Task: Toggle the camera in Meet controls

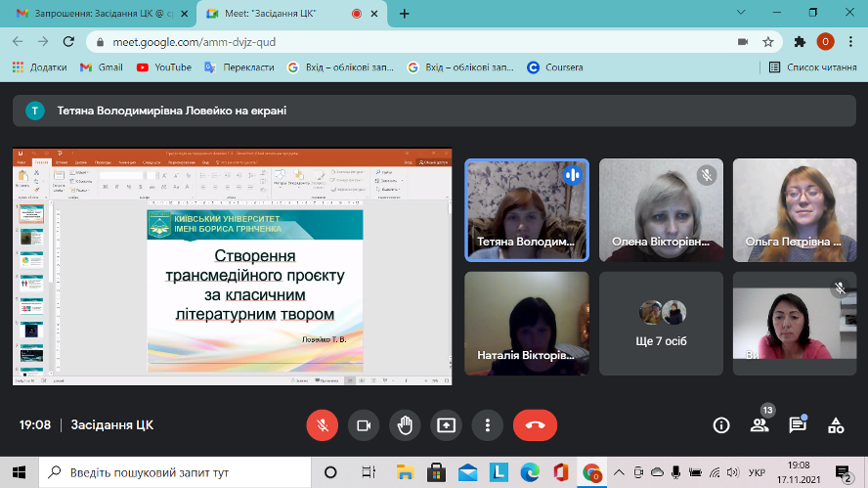Action: (364, 425)
